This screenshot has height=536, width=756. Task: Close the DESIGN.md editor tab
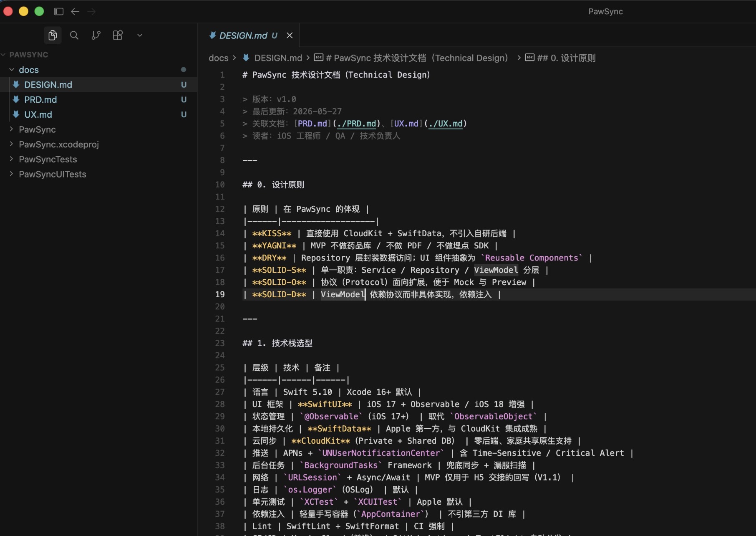(x=290, y=35)
